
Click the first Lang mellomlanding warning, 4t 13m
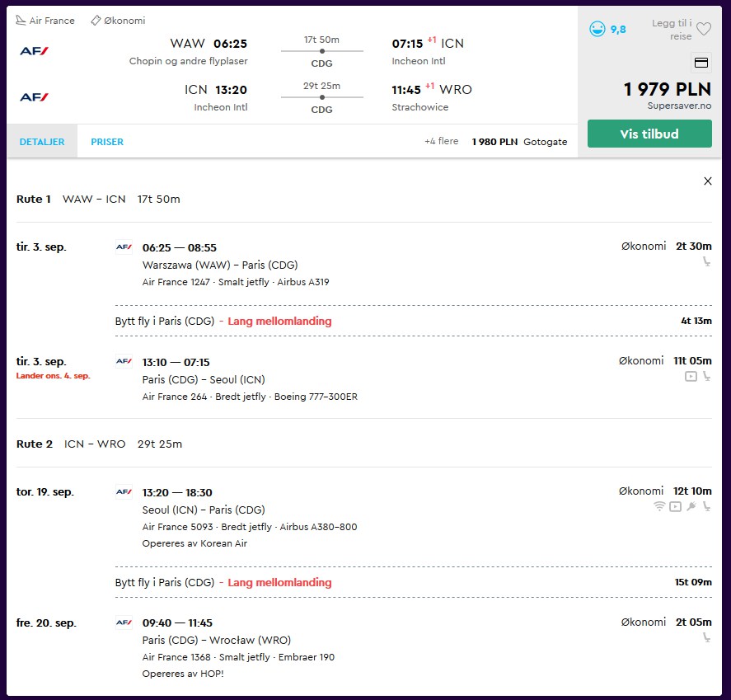(x=279, y=321)
